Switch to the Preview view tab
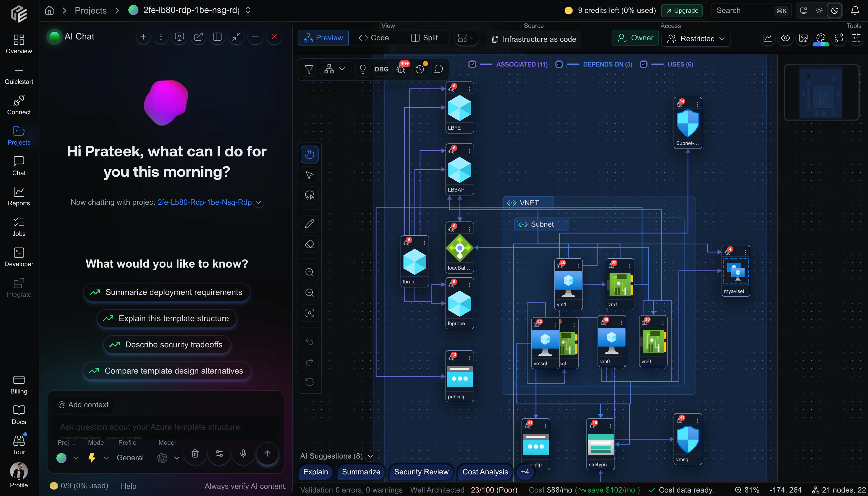 pyautogui.click(x=323, y=38)
